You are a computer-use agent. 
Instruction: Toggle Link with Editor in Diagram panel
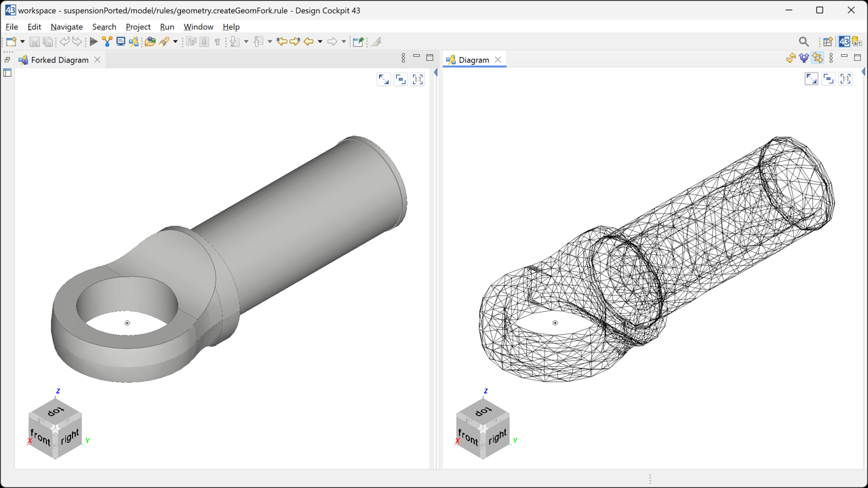click(x=818, y=58)
